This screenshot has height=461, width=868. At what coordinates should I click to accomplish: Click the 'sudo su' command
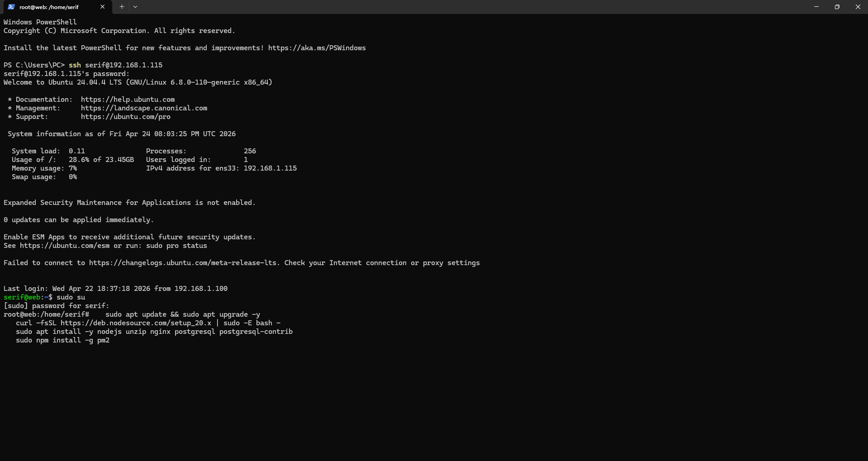pos(71,297)
